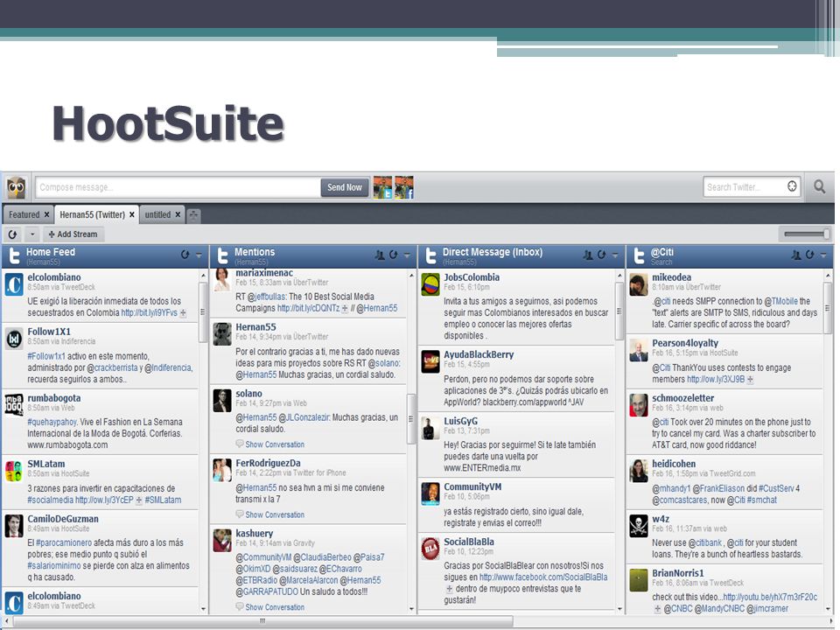The image size is (840, 630).
Task: Open the Mentions stream options menu
Action: coord(407,255)
